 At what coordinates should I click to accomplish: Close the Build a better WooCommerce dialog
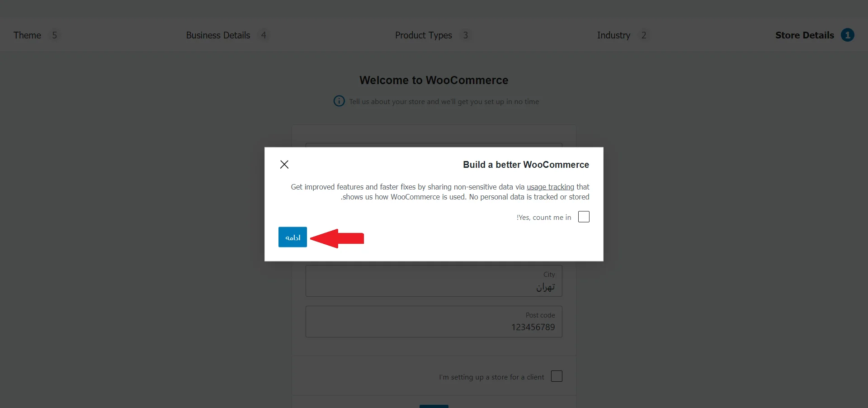click(284, 165)
